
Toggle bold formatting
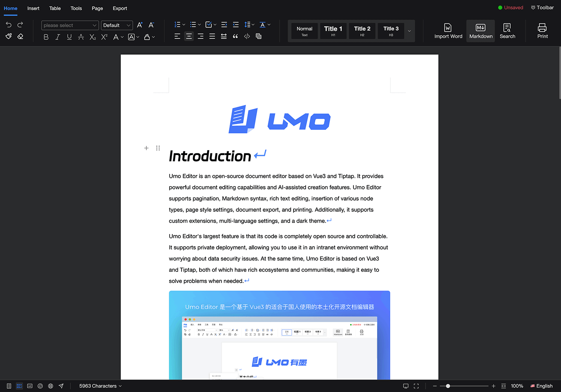click(46, 37)
